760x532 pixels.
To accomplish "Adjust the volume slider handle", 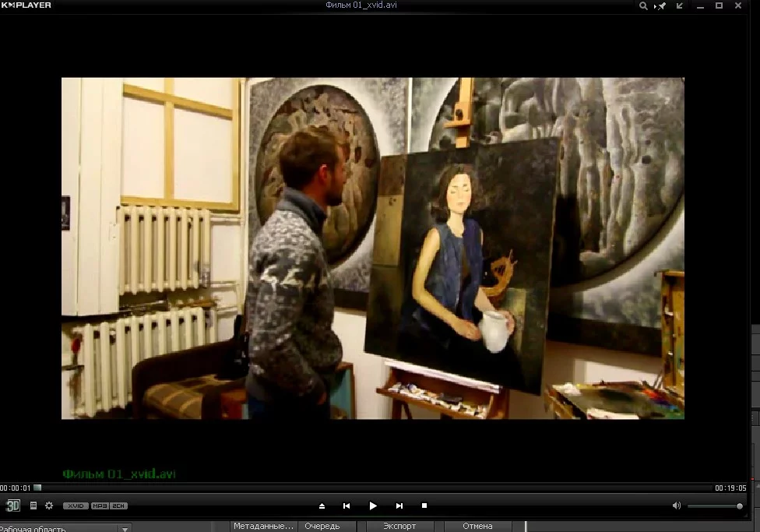I will (740, 506).
